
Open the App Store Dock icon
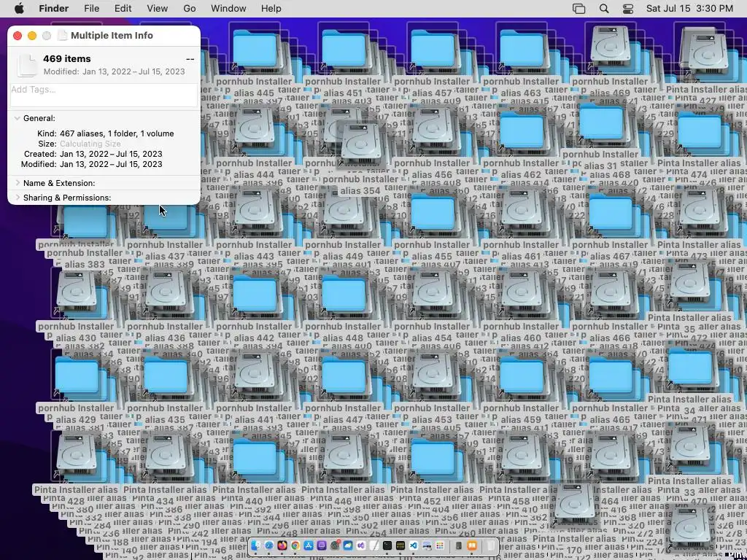[x=309, y=545]
